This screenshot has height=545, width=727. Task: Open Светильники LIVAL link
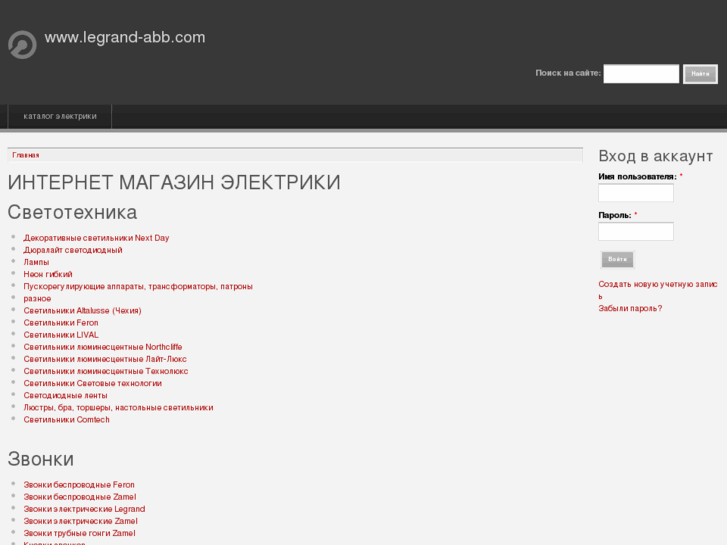[x=61, y=335]
